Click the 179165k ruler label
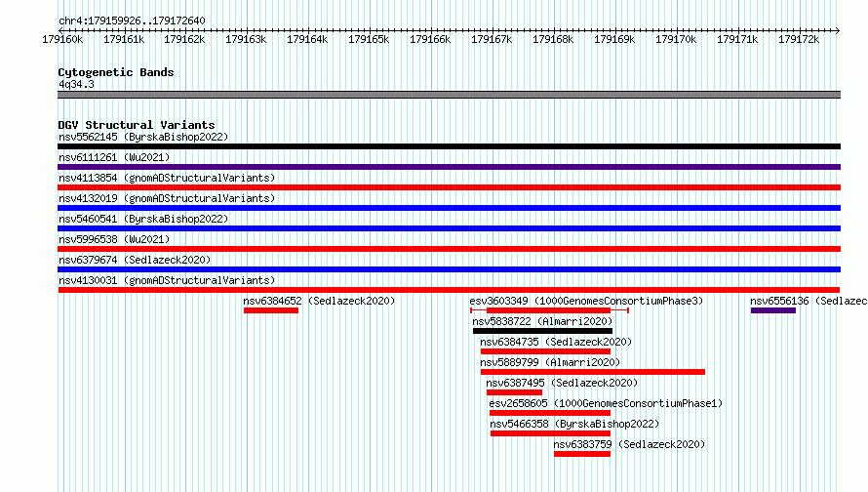 click(x=369, y=39)
